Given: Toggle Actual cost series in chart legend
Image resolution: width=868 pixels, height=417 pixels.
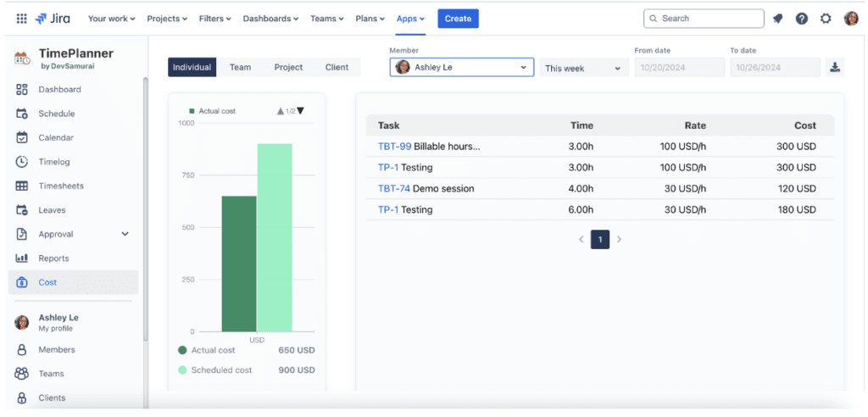Looking at the screenshot, I should 212,111.
